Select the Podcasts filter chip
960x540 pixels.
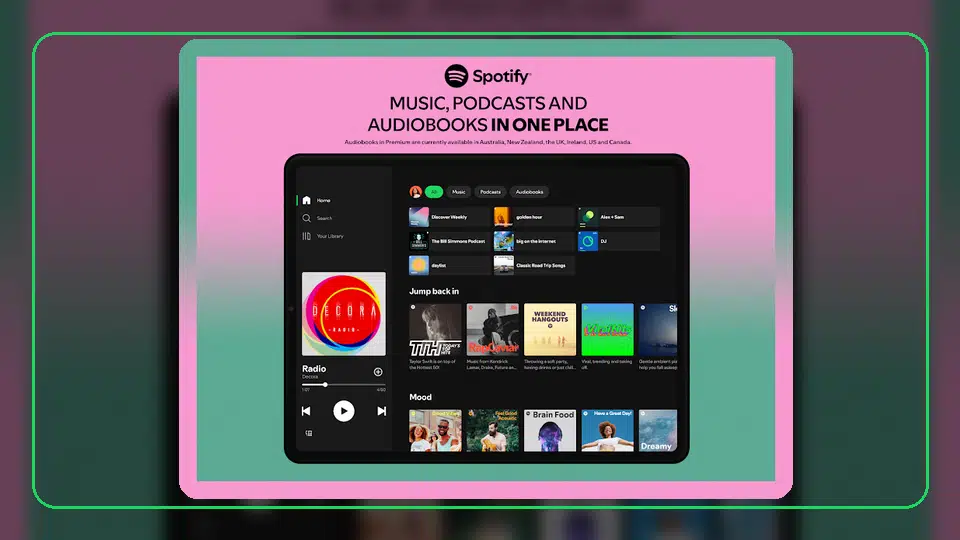coord(490,192)
